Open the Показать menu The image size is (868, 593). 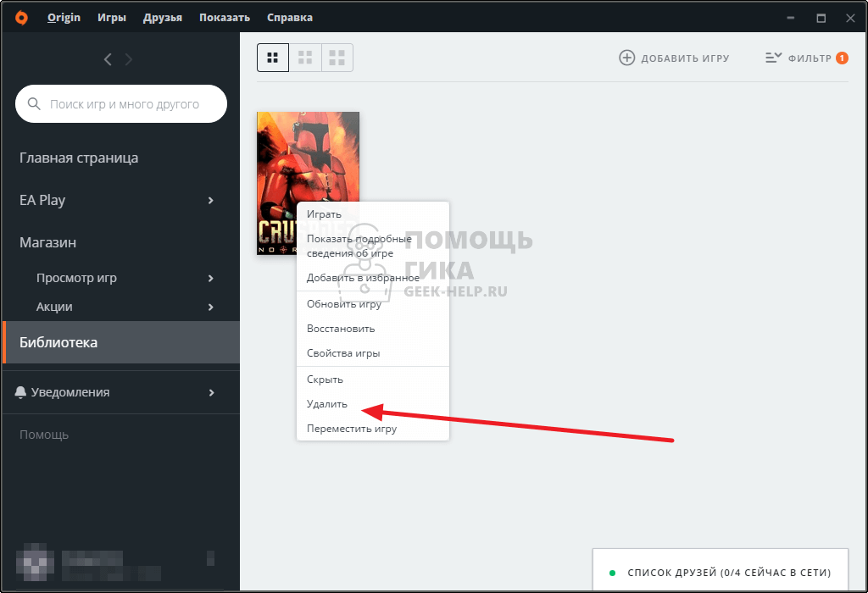224,18
